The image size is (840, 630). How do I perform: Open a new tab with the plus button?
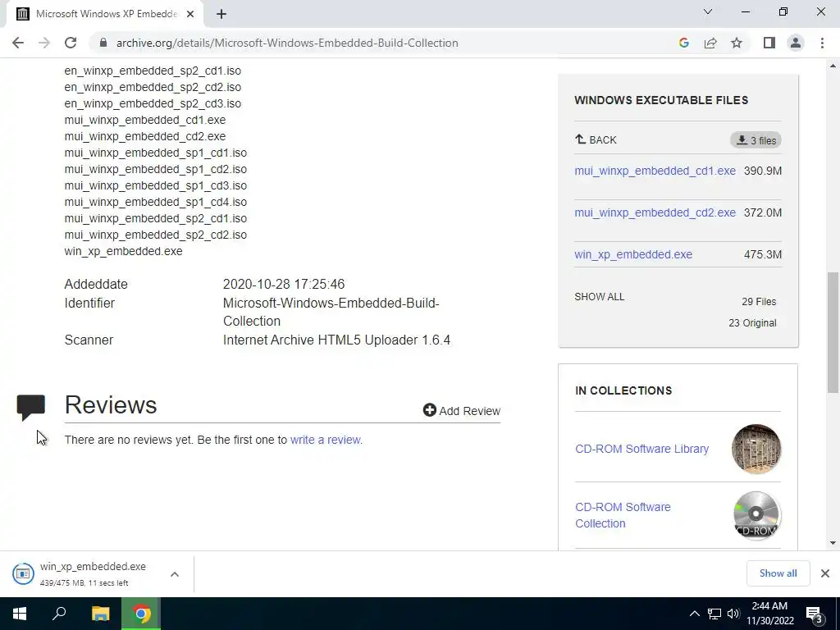coord(221,14)
